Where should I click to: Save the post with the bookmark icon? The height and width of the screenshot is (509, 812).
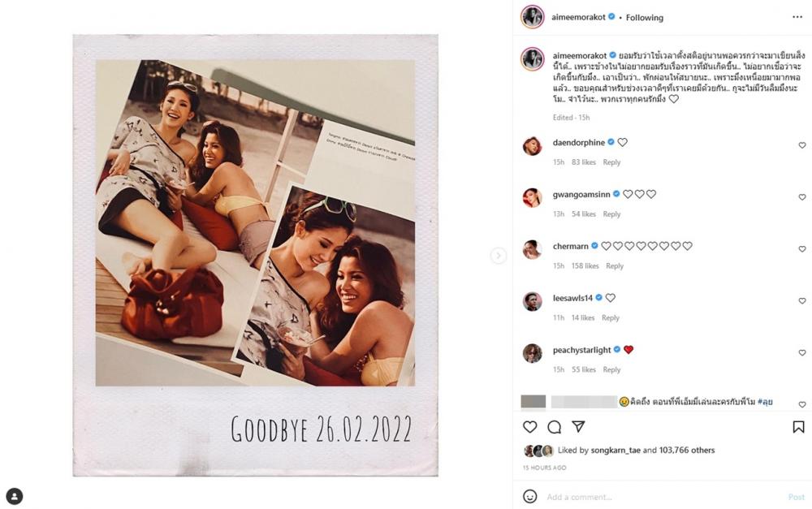point(798,427)
